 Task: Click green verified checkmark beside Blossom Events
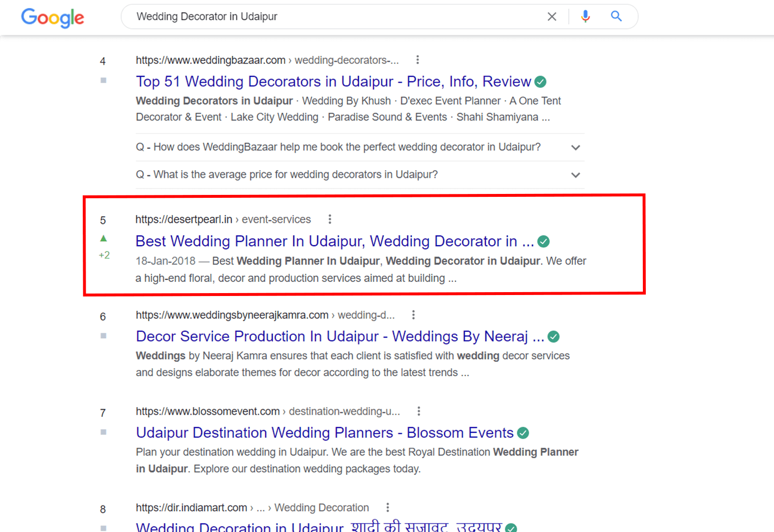(523, 433)
